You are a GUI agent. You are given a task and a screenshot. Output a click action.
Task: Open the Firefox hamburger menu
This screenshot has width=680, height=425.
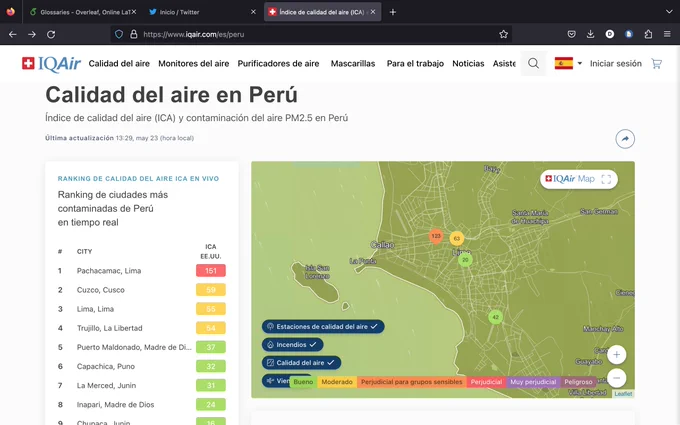click(x=667, y=34)
